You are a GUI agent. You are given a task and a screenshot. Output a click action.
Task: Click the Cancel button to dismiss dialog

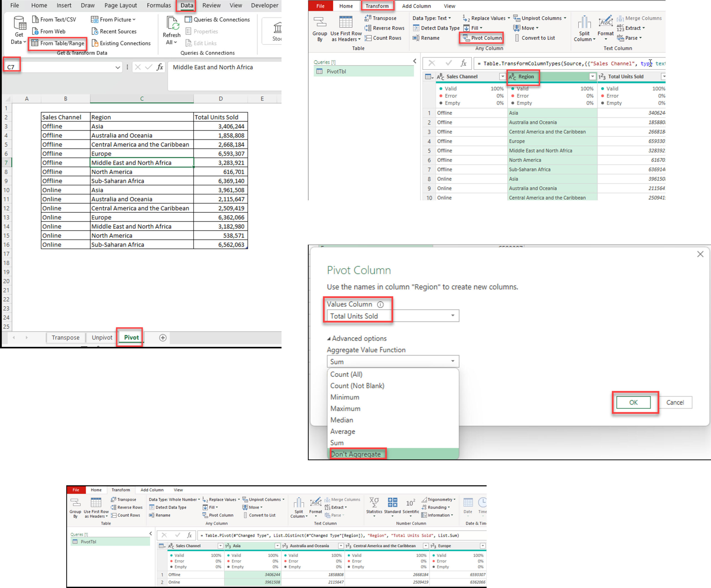click(x=675, y=402)
